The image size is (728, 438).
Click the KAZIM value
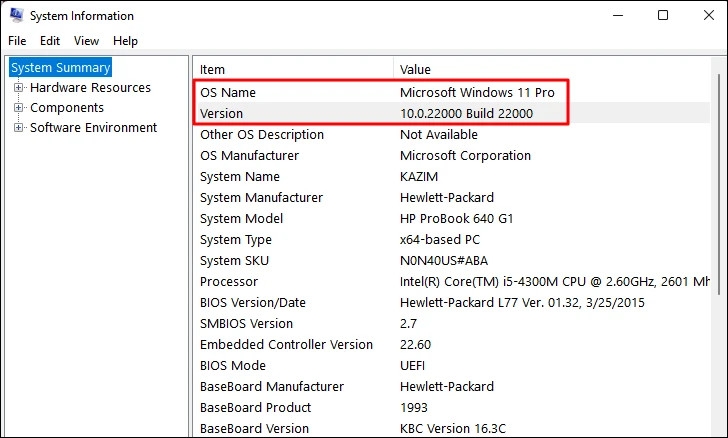coord(419,177)
